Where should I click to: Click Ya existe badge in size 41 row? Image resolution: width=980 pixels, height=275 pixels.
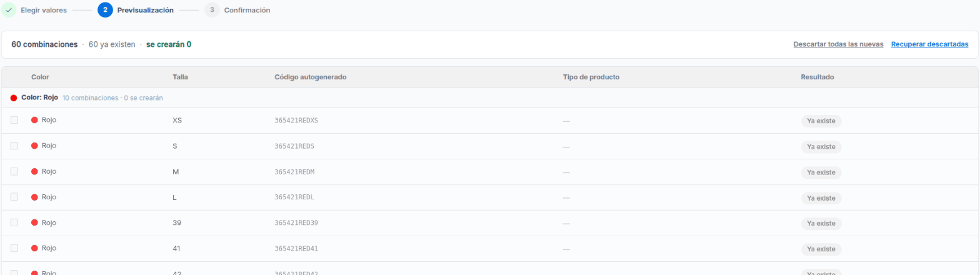tap(821, 249)
